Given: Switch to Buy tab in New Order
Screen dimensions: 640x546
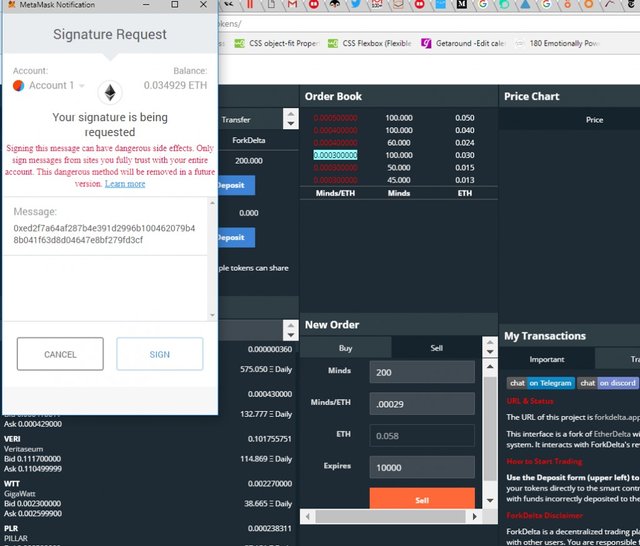Looking at the screenshot, I should [x=345, y=348].
